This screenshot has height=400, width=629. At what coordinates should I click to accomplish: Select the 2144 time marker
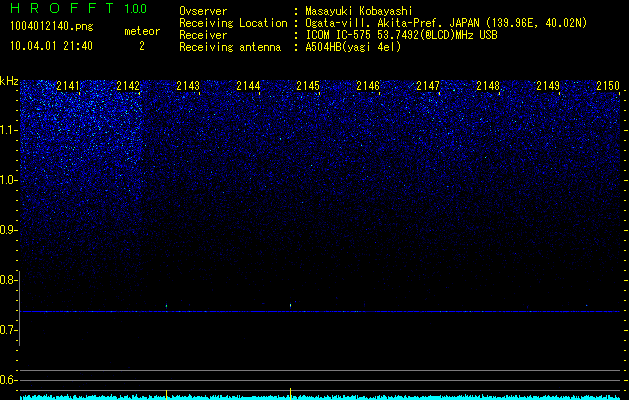coord(248,86)
